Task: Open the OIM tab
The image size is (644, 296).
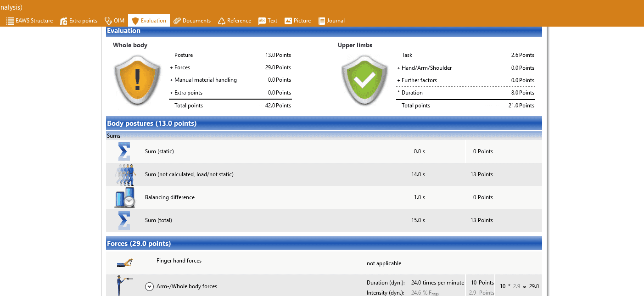Action: [114, 21]
